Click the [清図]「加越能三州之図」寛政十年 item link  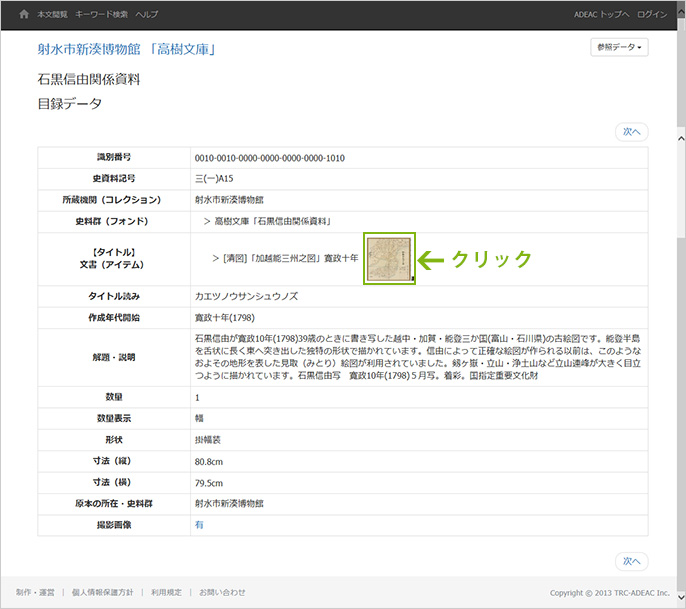[291, 258]
